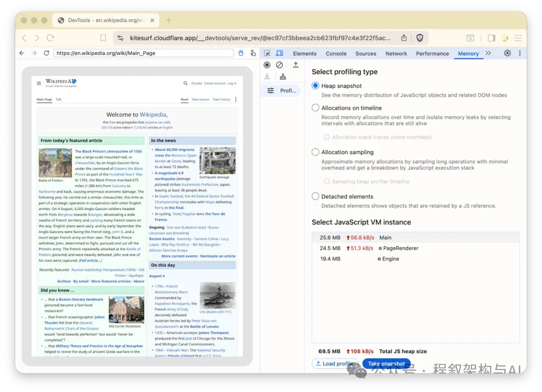The height and width of the screenshot is (392, 542).
Task: Click the Wikipedia Create account link
Action: click(215, 83)
